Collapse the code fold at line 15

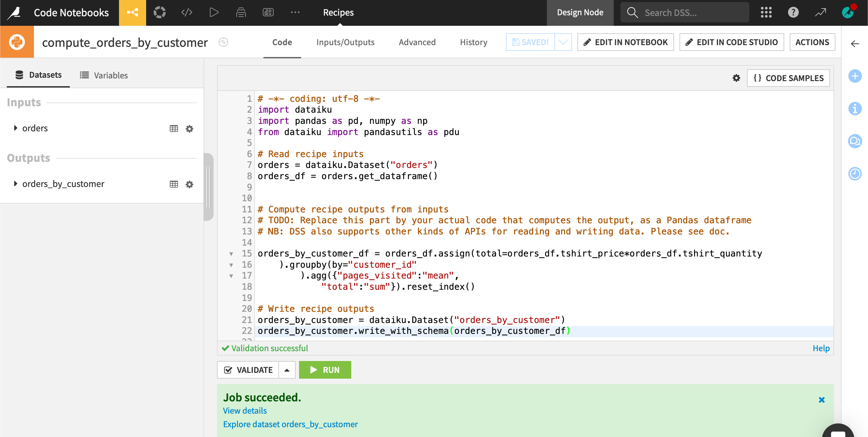tap(232, 254)
